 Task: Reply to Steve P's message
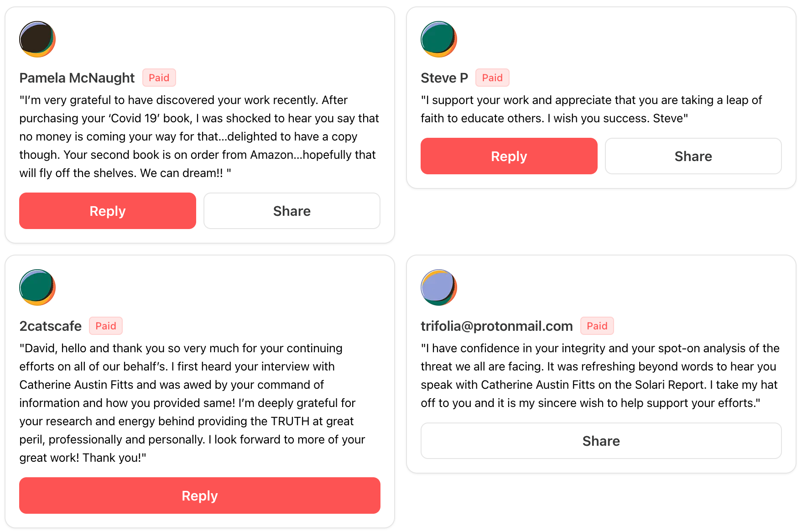(509, 156)
